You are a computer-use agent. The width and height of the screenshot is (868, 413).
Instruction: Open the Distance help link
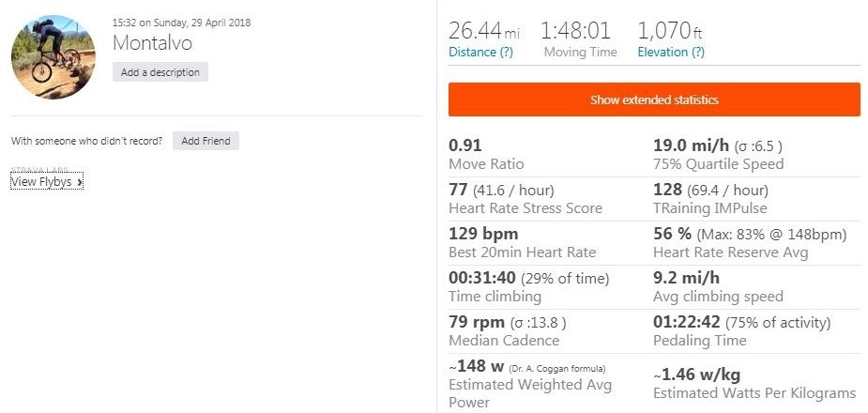click(480, 53)
